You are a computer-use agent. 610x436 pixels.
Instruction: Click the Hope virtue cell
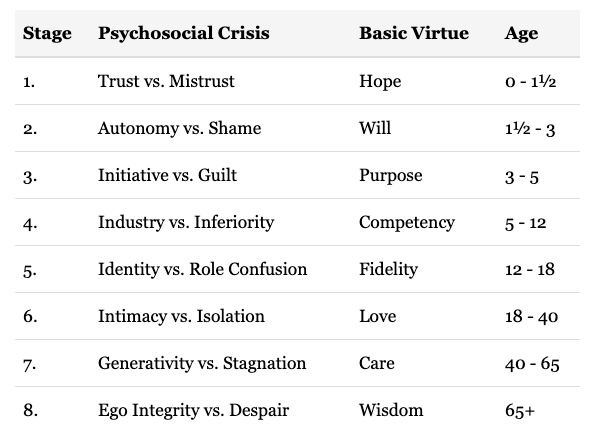coord(380,81)
